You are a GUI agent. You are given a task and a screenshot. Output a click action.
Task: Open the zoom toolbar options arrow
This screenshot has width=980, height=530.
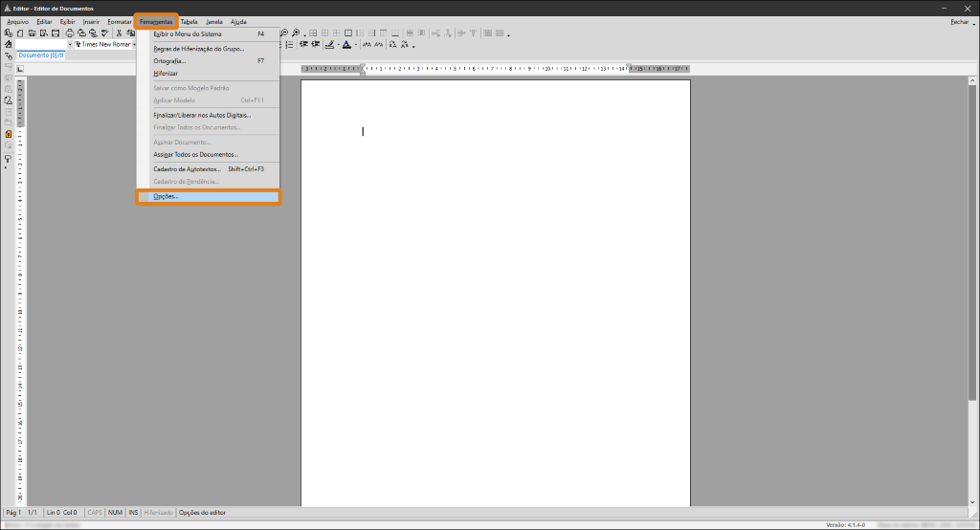[304, 34]
